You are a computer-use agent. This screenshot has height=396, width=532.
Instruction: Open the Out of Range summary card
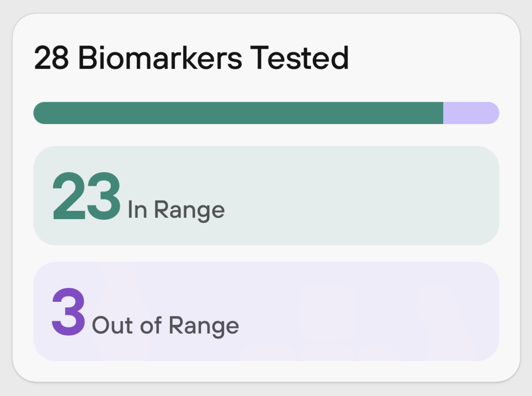tap(266, 312)
